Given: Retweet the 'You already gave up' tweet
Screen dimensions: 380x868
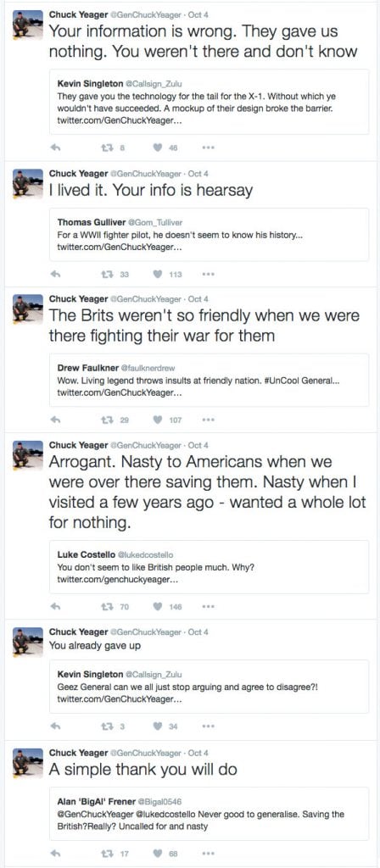Looking at the screenshot, I should pyautogui.click(x=105, y=726).
